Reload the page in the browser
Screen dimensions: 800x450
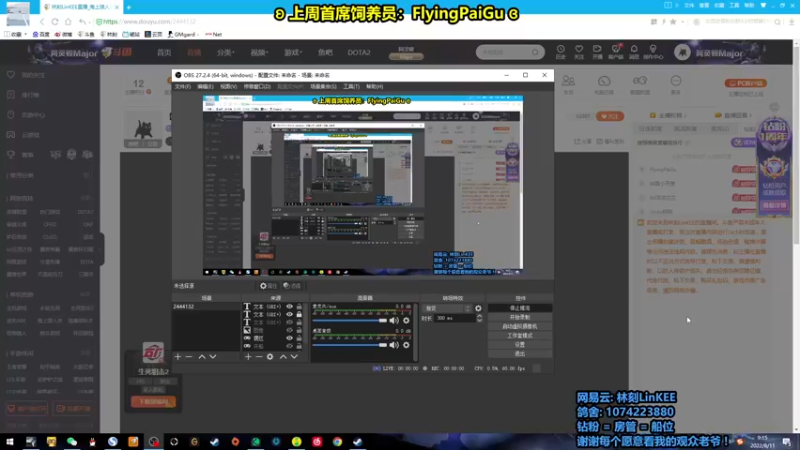coord(55,22)
